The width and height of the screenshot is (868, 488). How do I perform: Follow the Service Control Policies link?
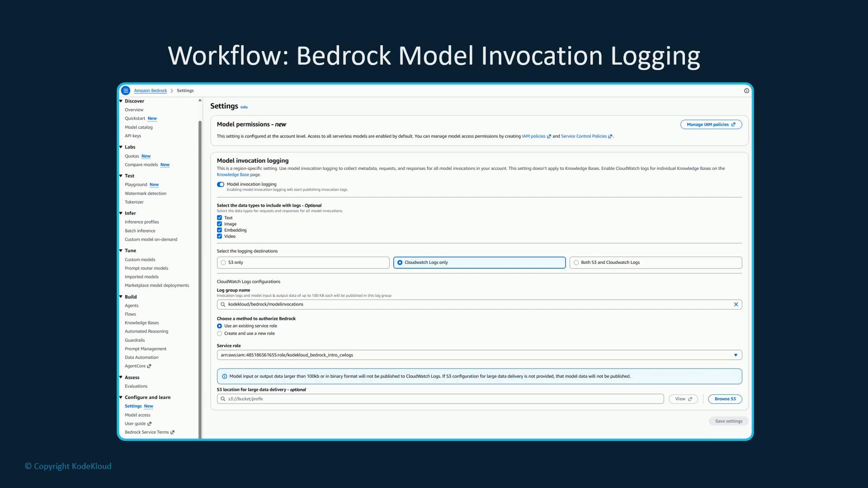coord(586,136)
